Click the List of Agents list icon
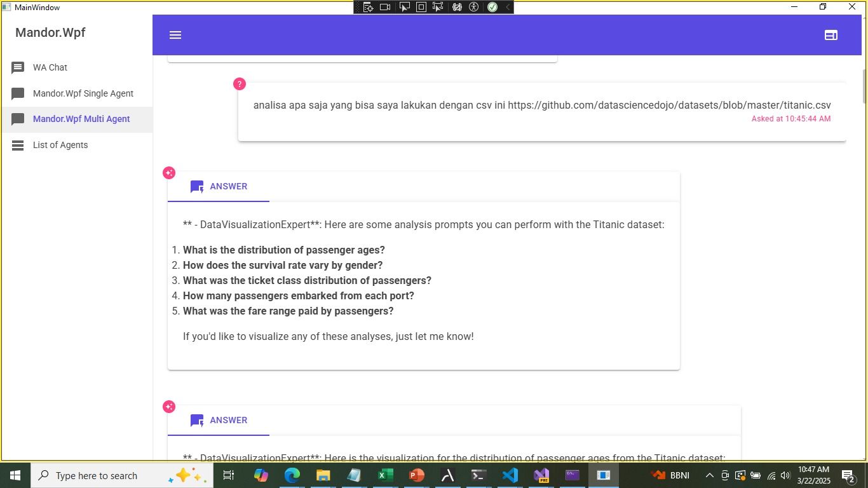 pyautogui.click(x=18, y=146)
